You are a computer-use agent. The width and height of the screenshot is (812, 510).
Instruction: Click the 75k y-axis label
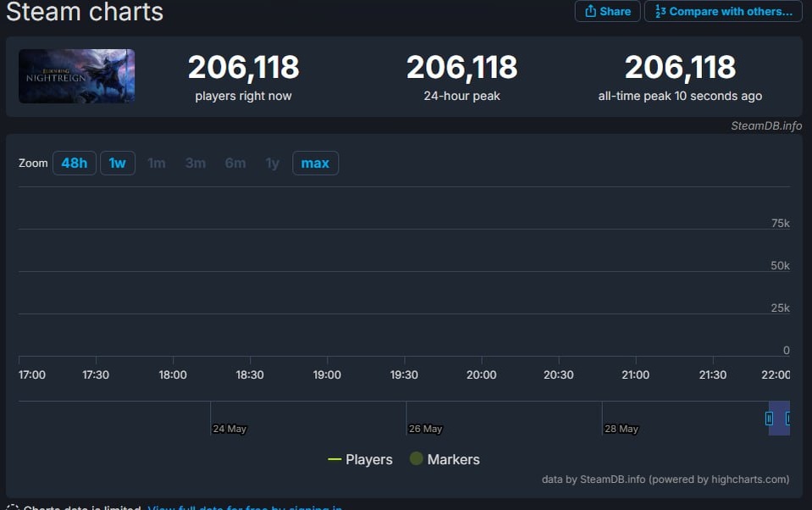coord(780,224)
